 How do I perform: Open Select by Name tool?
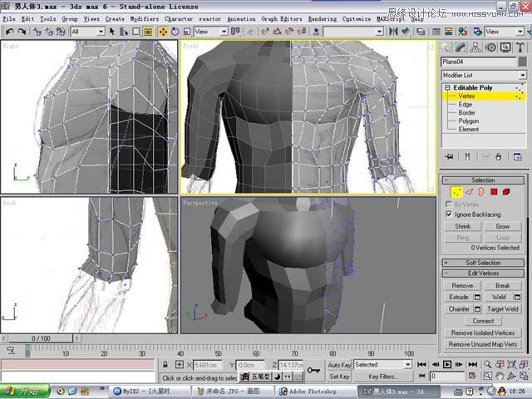click(124, 32)
